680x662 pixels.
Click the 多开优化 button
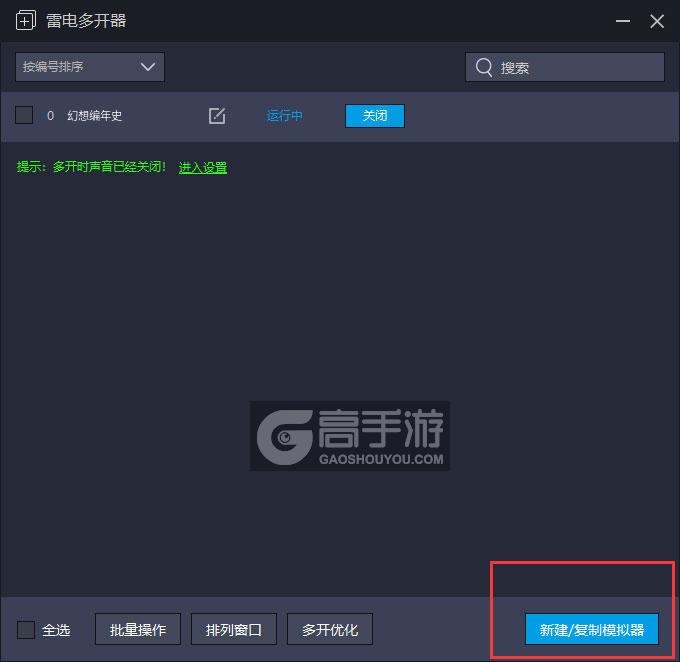(x=330, y=629)
